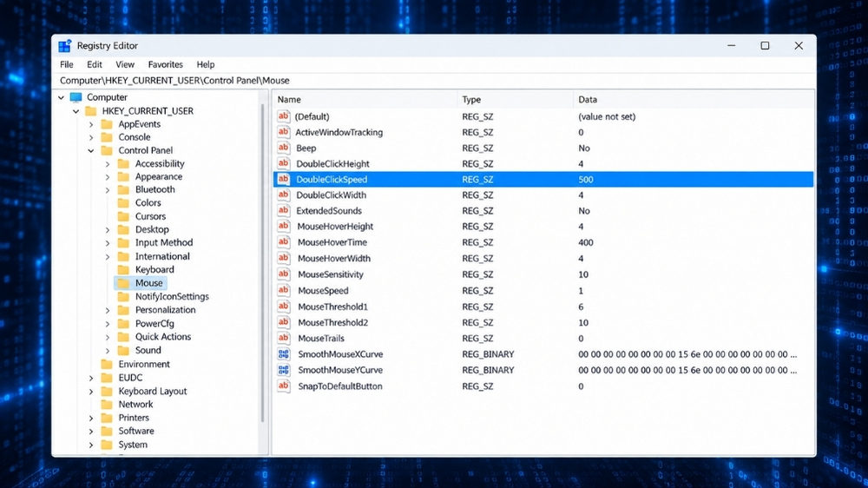Click the string icon beside MouseSpeed
This screenshot has width=868, height=488.
(x=284, y=290)
